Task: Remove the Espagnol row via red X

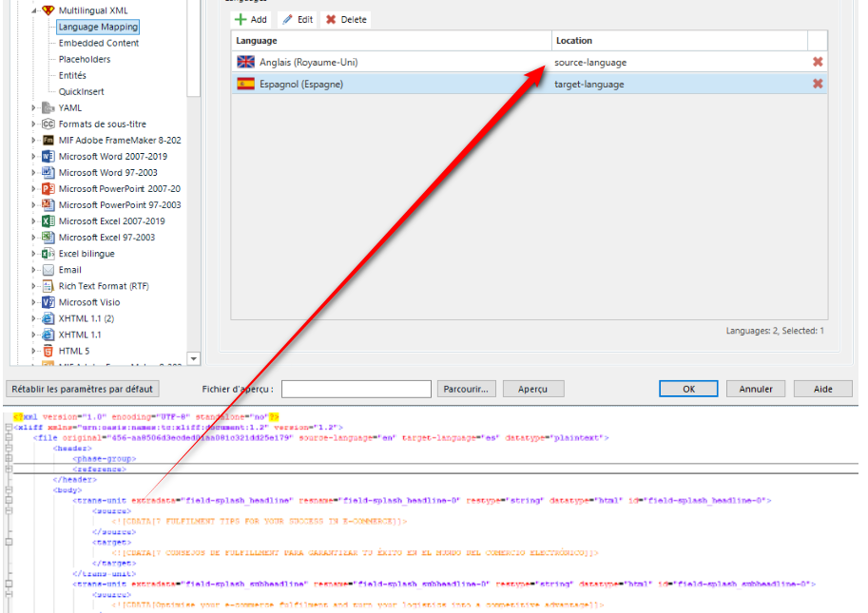Action: point(817,84)
